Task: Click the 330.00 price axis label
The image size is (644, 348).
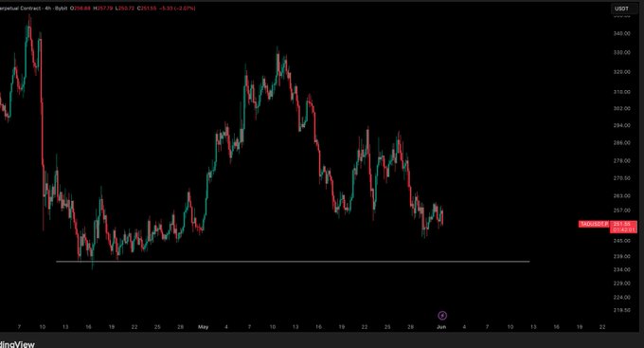Action: tap(622, 53)
